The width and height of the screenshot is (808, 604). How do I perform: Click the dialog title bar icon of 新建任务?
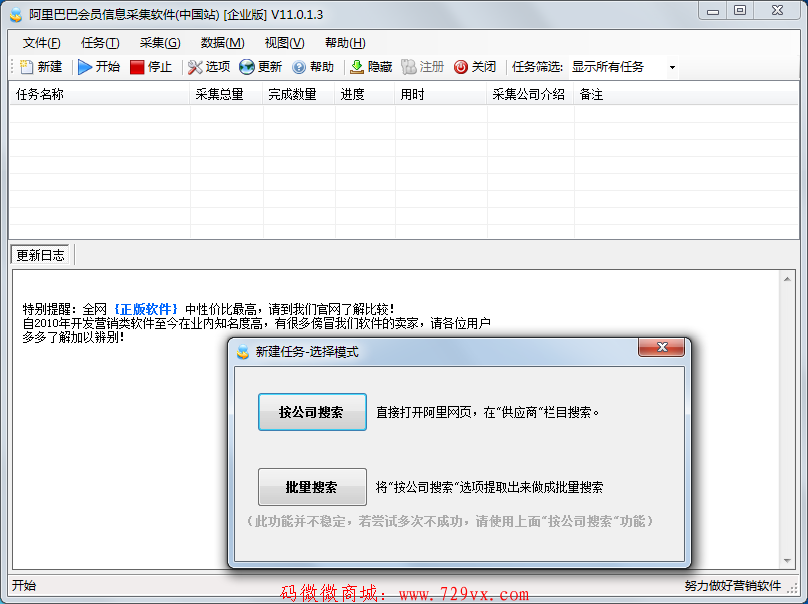tap(243, 353)
